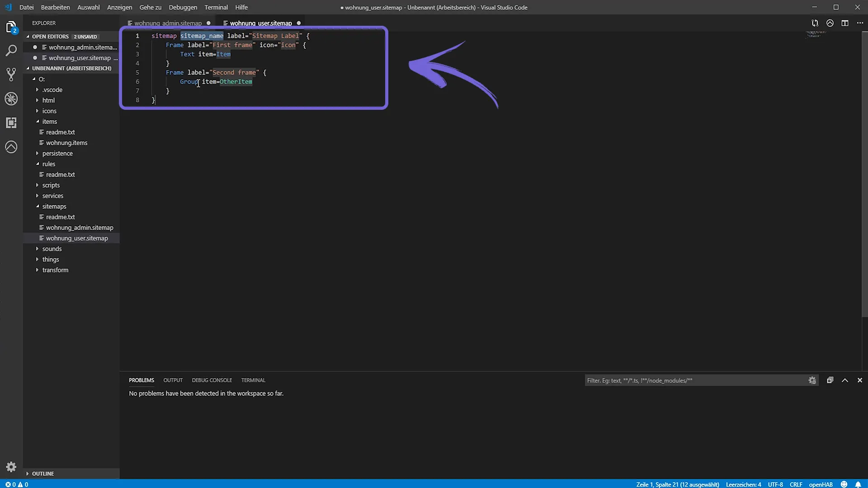The height and width of the screenshot is (488, 868).
Task: Open the Gehe zu menu
Action: [150, 7]
